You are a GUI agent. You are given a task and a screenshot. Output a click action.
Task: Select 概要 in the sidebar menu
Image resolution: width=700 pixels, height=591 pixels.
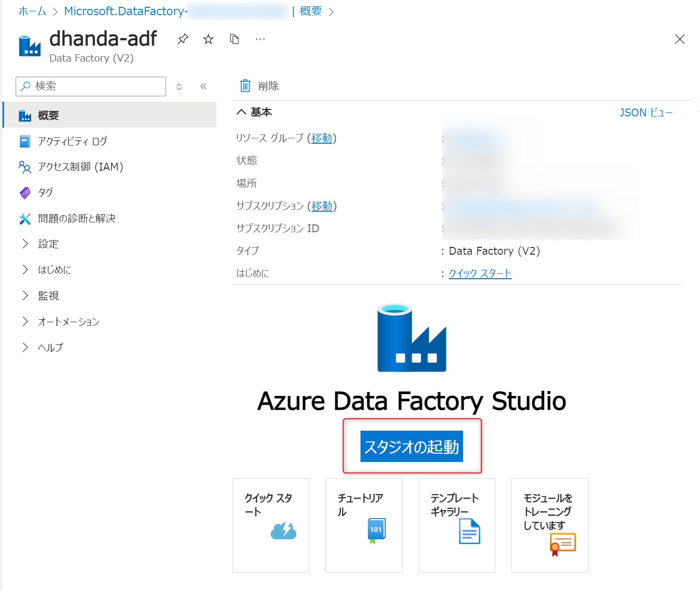110,115
